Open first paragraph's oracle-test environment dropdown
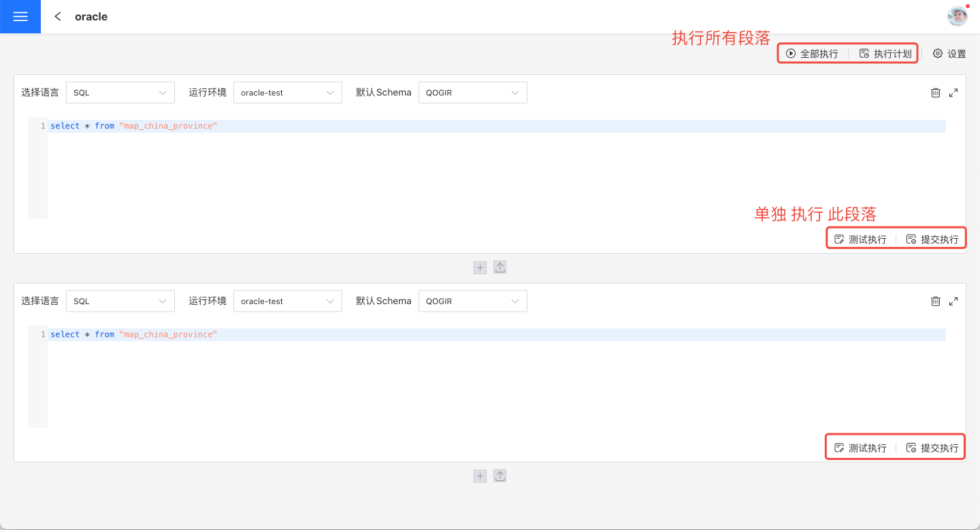Image resolution: width=980 pixels, height=530 pixels. pos(287,93)
